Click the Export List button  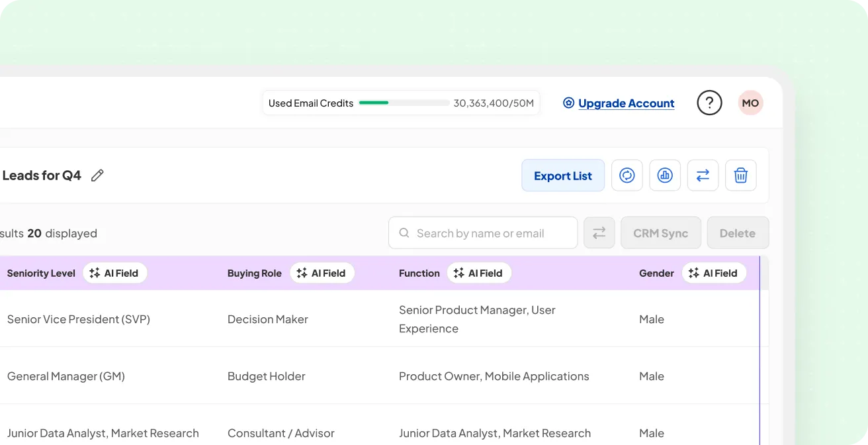pos(563,175)
